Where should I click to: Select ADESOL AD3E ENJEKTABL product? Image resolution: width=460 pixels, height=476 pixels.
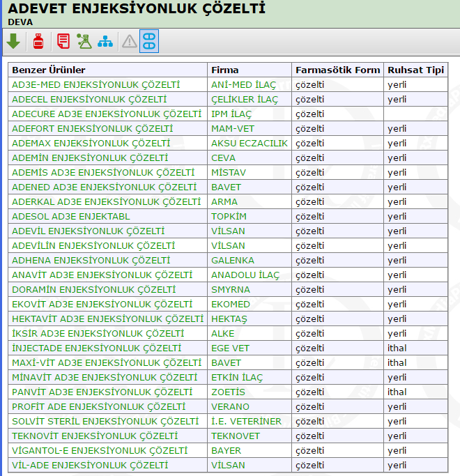pyautogui.click(x=71, y=216)
